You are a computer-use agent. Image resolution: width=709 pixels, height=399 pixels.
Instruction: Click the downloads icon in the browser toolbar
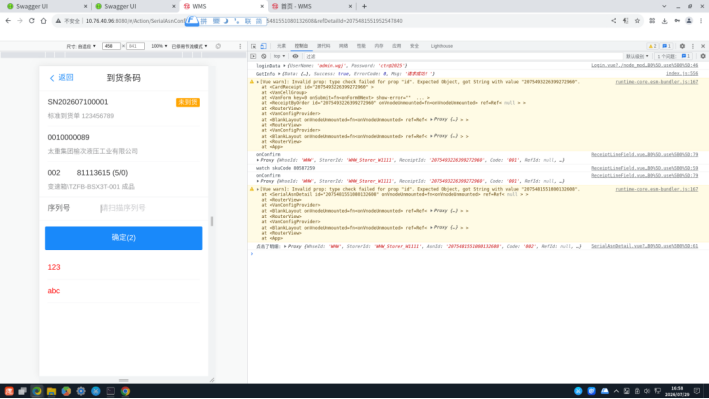[x=664, y=21]
